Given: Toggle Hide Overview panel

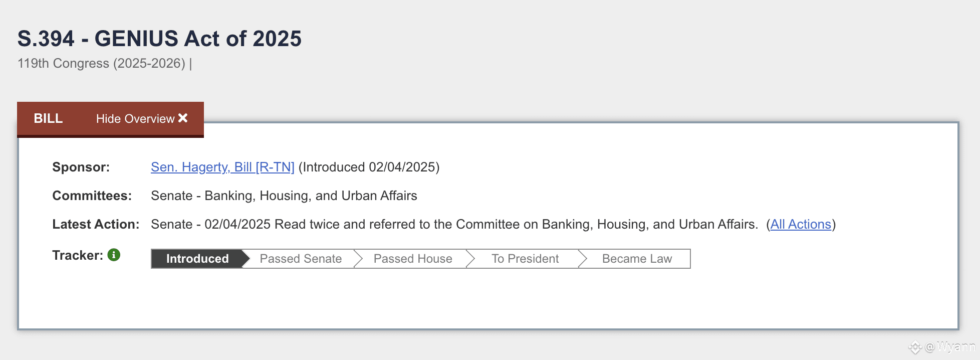Looking at the screenshot, I should pos(142,118).
